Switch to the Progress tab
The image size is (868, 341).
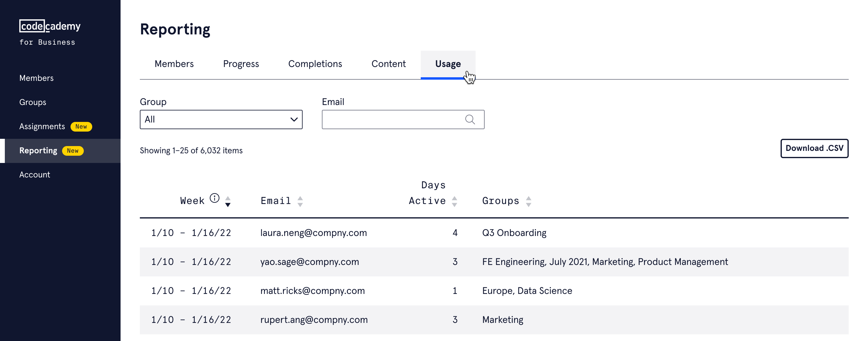241,64
